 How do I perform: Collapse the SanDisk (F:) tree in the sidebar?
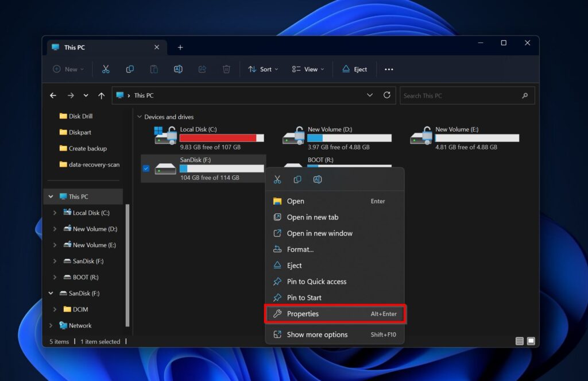[x=49, y=293]
